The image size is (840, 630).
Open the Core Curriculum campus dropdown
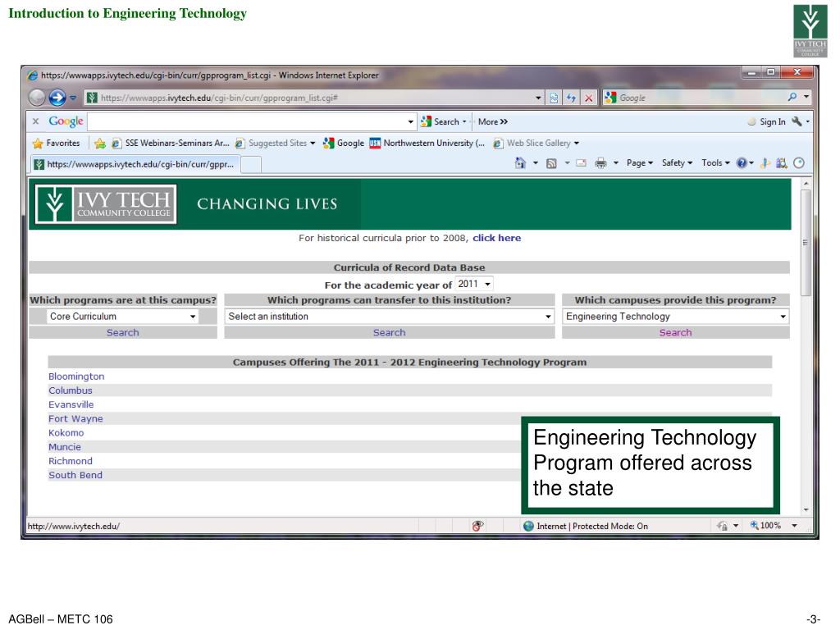(x=122, y=317)
